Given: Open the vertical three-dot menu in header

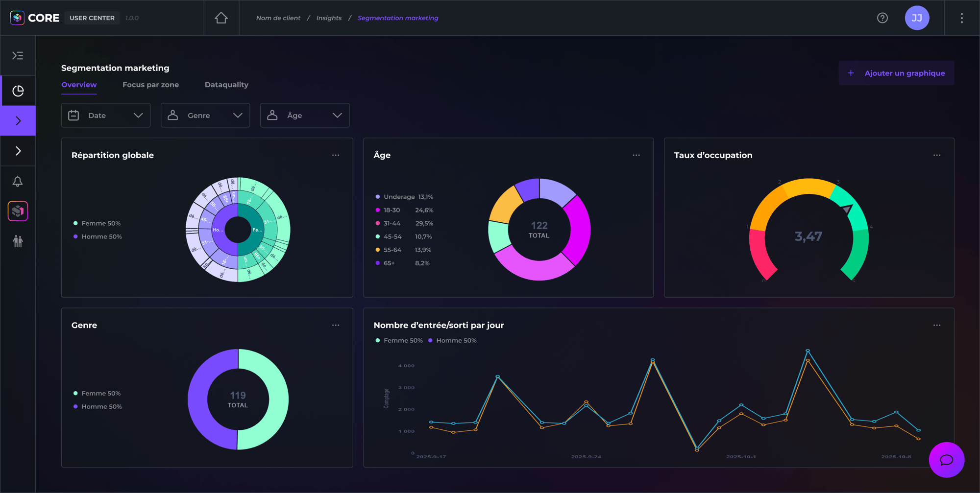Looking at the screenshot, I should (961, 18).
